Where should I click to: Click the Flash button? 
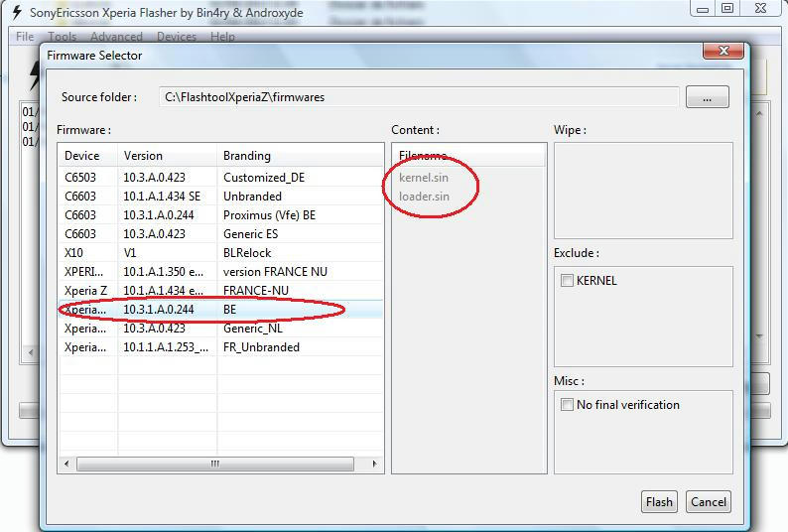pyautogui.click(x=659, y=502)
